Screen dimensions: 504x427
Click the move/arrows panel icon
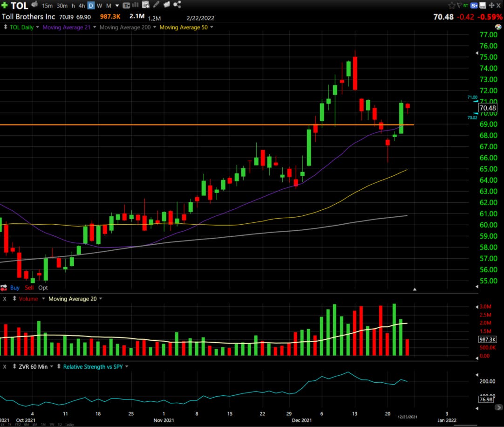pyautogui.click(x=491, y=6)
